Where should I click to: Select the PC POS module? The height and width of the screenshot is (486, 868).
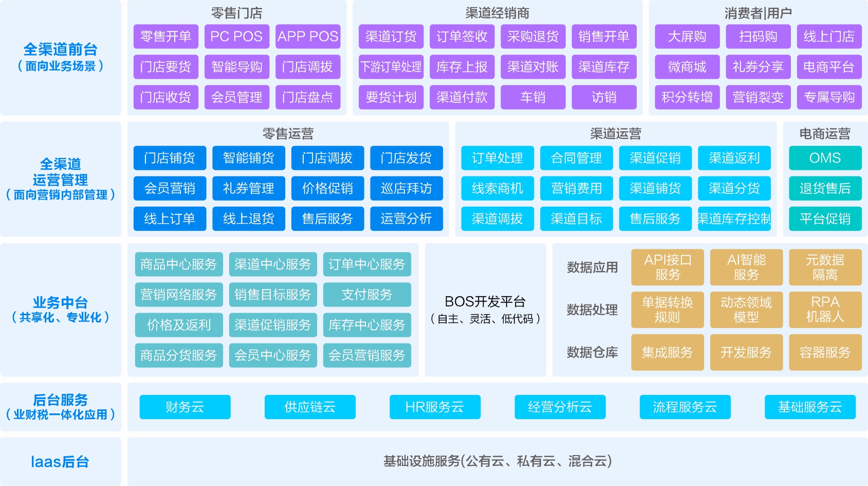click(x=236, y=36)
